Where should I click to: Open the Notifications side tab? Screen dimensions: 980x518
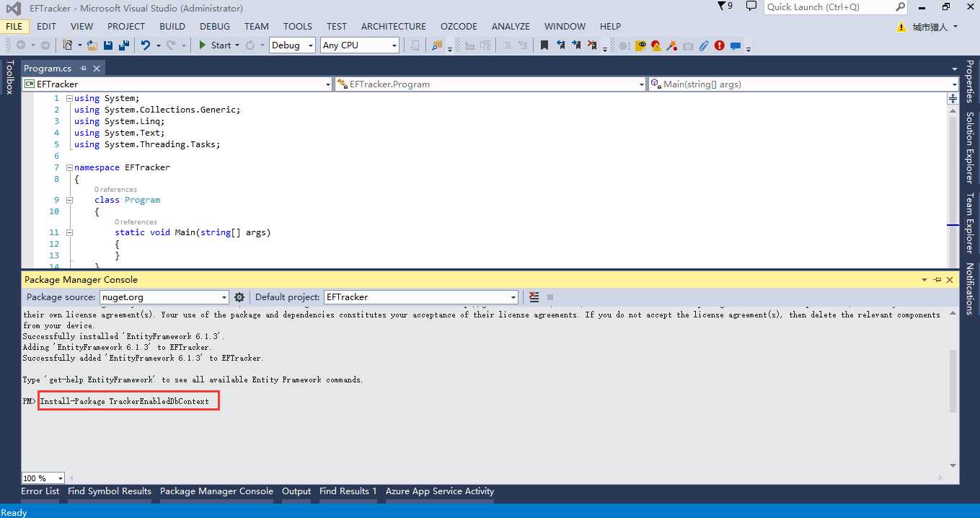(970, 289)
